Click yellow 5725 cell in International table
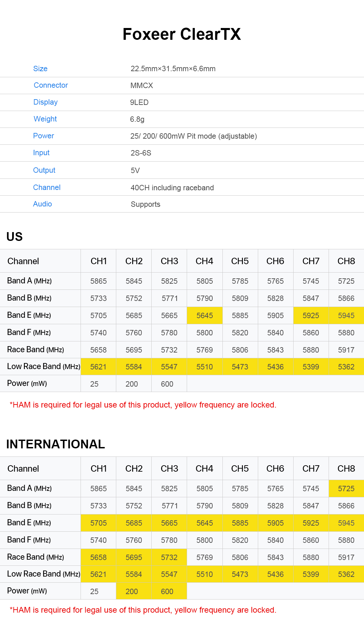The image size is (364, 641). [346, 489]
